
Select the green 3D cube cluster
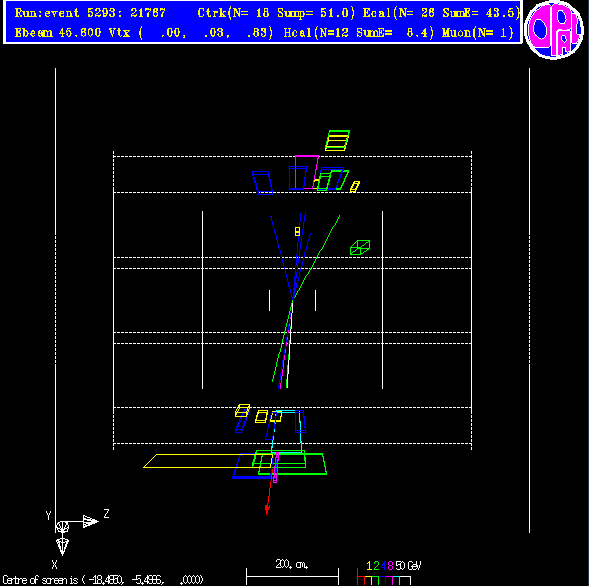[x=360, y=248]
